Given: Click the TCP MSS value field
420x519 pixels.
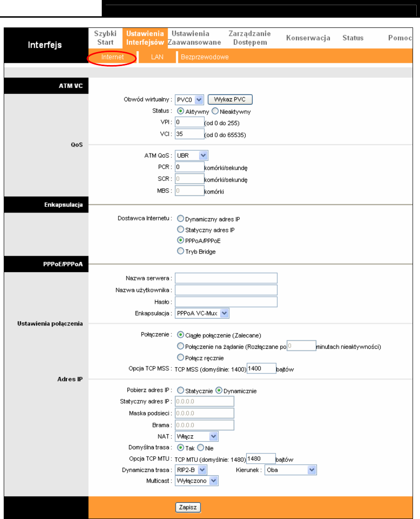Looking at the screenshot, I should (x=261, y=368).
